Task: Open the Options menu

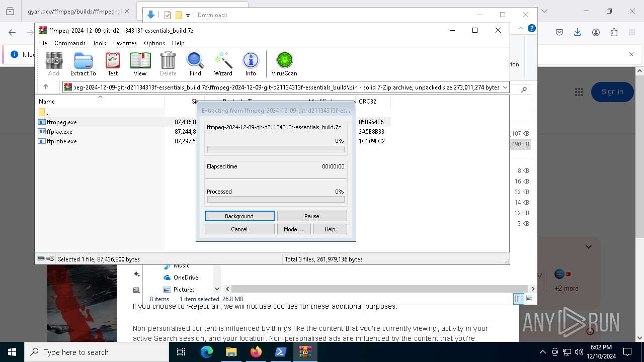Action: (154, 43)
